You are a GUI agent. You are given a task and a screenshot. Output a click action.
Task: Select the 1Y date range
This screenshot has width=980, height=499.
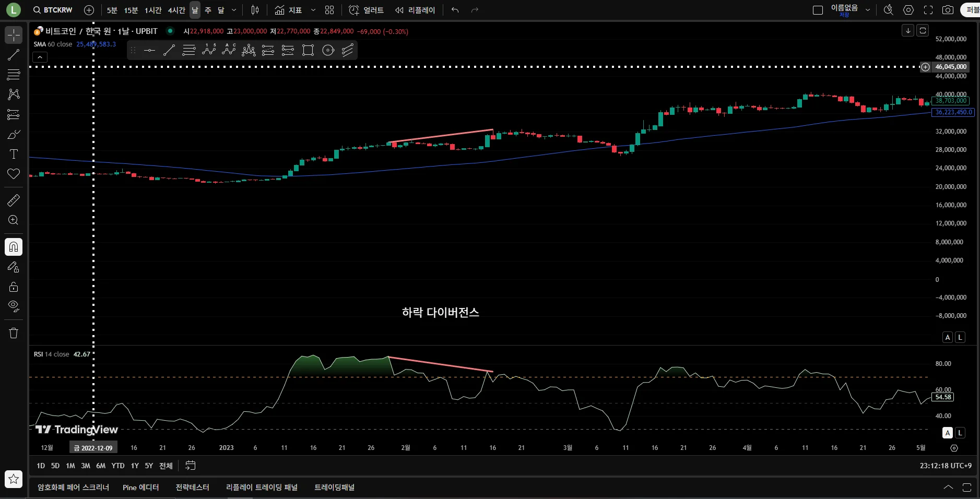(135, 466)
